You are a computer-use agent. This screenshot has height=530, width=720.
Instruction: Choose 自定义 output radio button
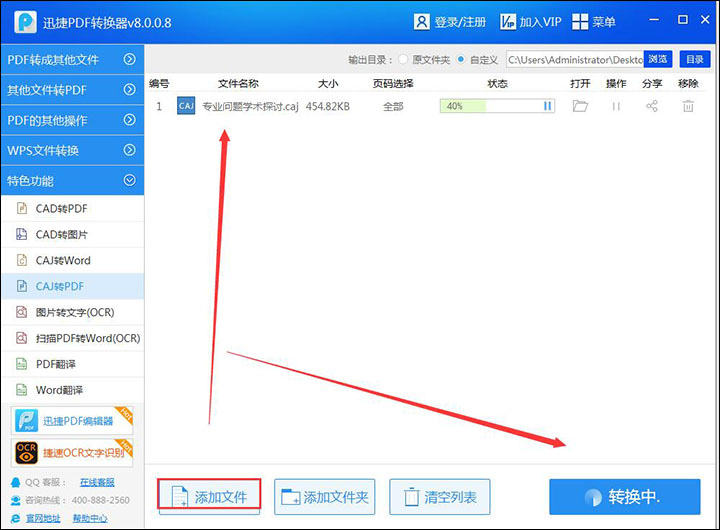point(461,59)
